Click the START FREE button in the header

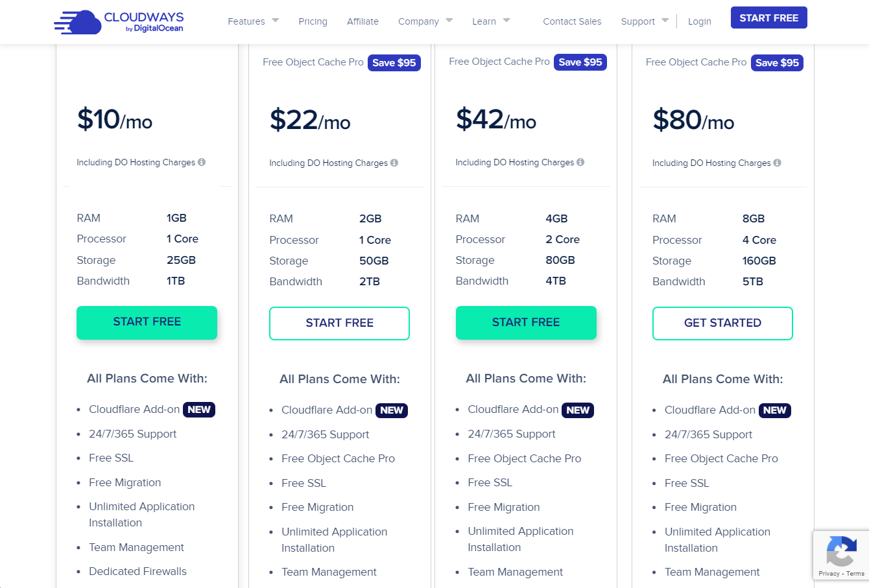coord(769,18)
